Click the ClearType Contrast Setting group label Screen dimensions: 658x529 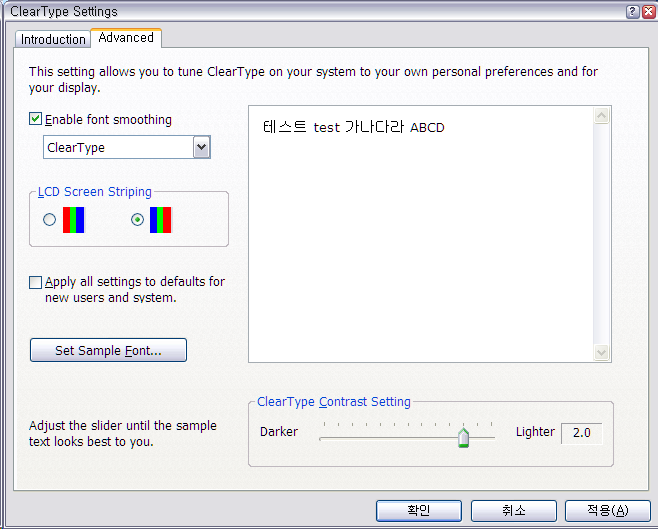coord(334,402)
